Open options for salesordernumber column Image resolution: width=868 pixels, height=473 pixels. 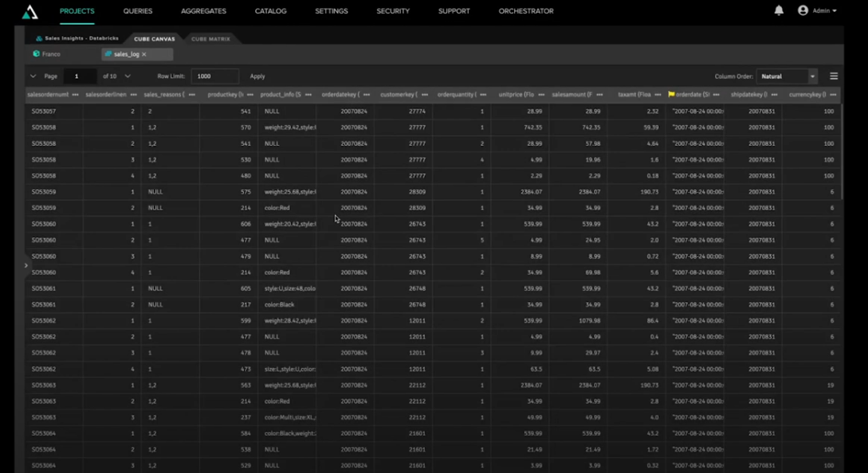pyautogui.click(x=75, y=95)
